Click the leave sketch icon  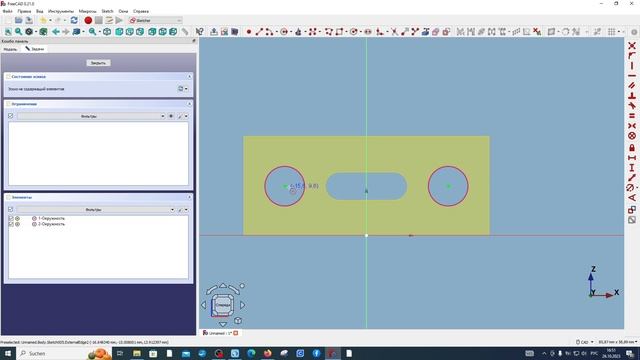[x=214, y=31]
